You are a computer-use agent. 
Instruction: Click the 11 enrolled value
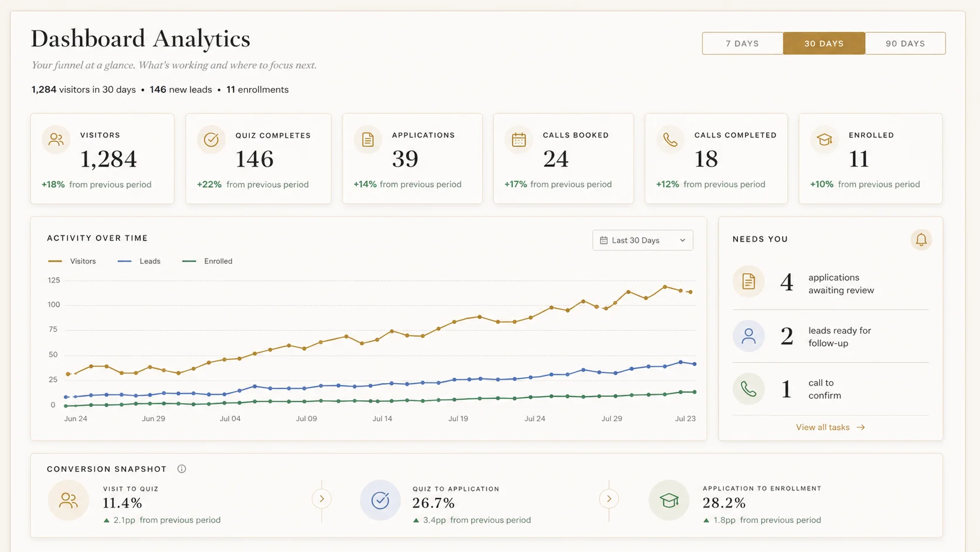859,159
